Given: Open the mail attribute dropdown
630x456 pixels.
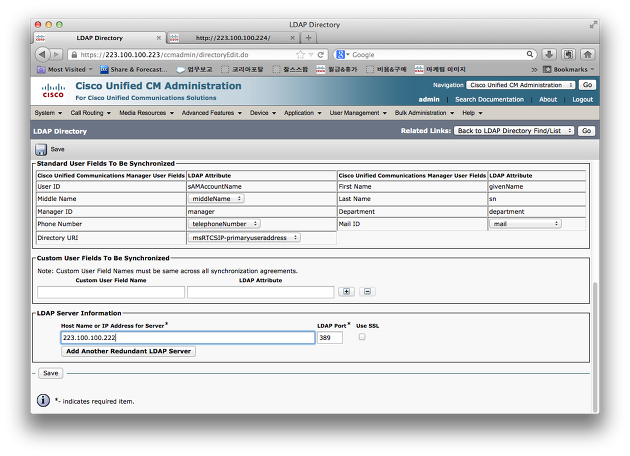Looking at the screenshot, I should pyautogui.click(x=525, y=224).
